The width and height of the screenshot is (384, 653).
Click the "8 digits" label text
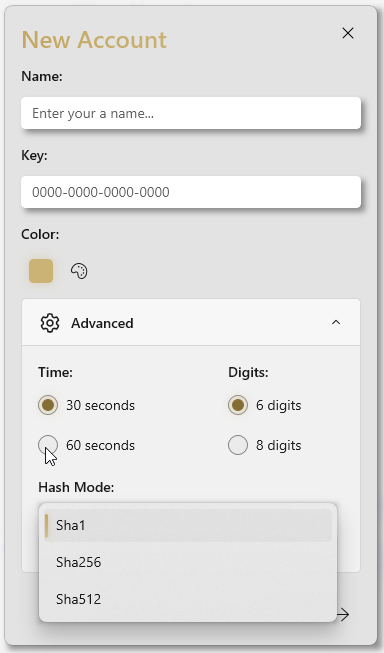[279, 445]
